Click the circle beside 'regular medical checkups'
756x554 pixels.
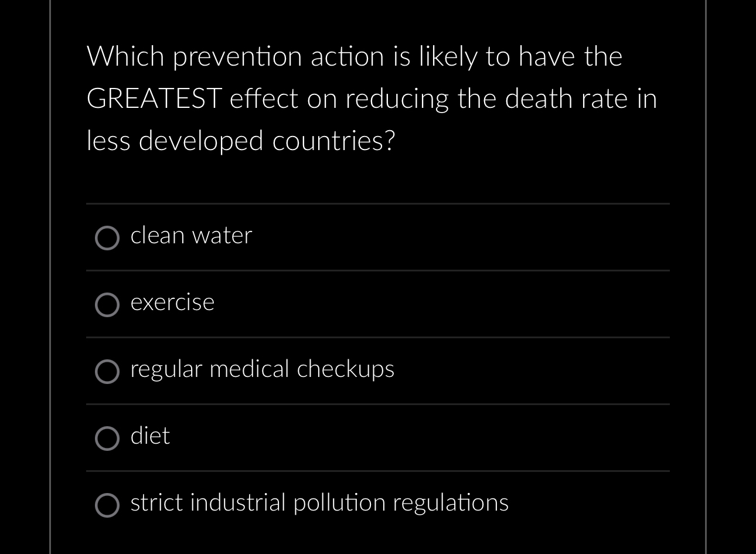pos(107,372)
